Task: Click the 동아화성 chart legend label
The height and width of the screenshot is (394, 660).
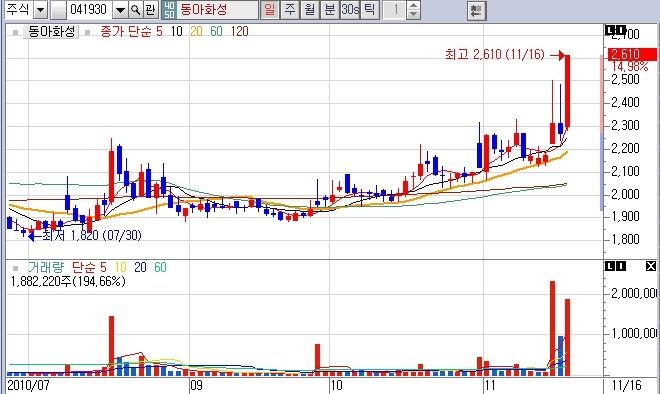Action: coord(51,31)
